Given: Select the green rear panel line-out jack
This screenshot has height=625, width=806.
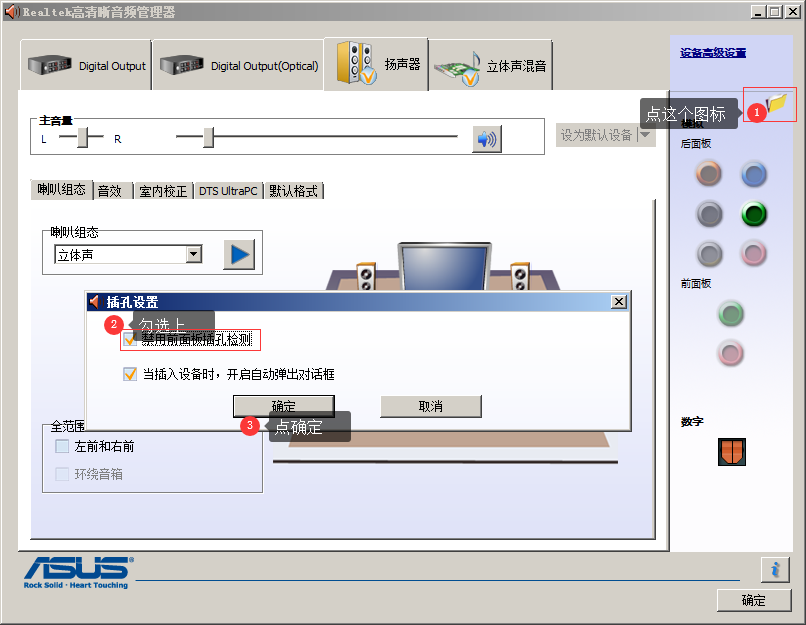Looking at the screenshot, I should coord(753,214).
